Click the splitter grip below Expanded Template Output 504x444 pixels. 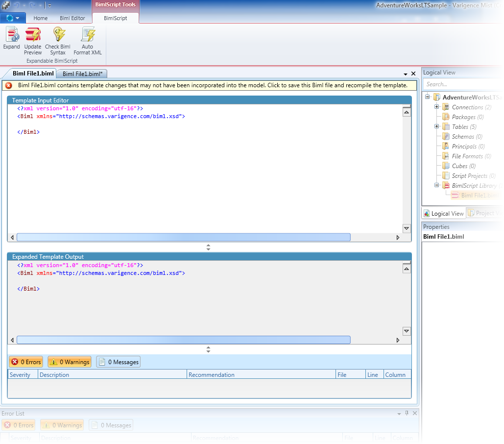[208, 349]
